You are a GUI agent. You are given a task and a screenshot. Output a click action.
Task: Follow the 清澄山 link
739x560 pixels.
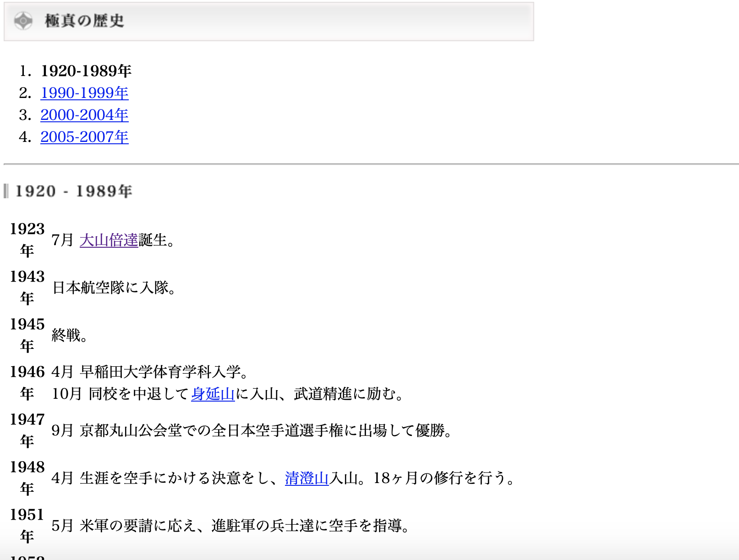(x=307, y=478)
